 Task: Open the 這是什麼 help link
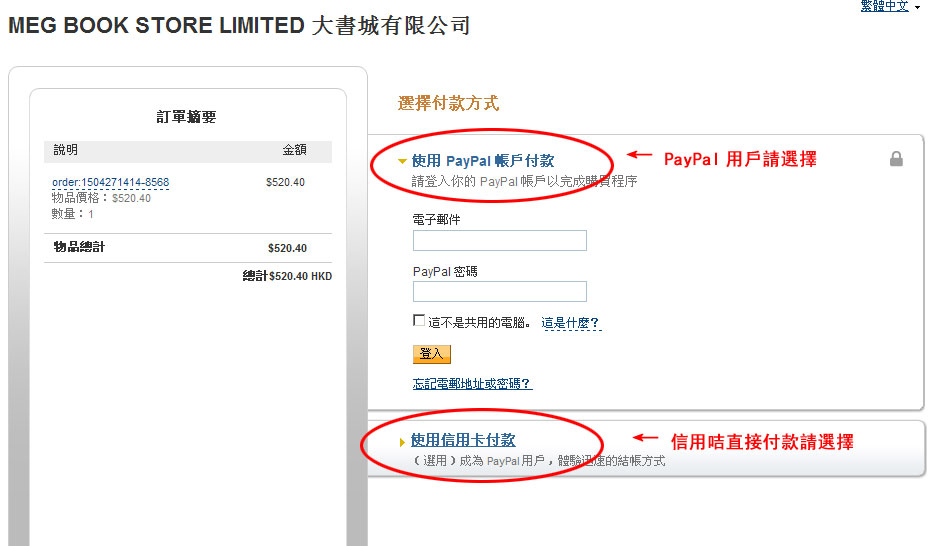point(571,323)
